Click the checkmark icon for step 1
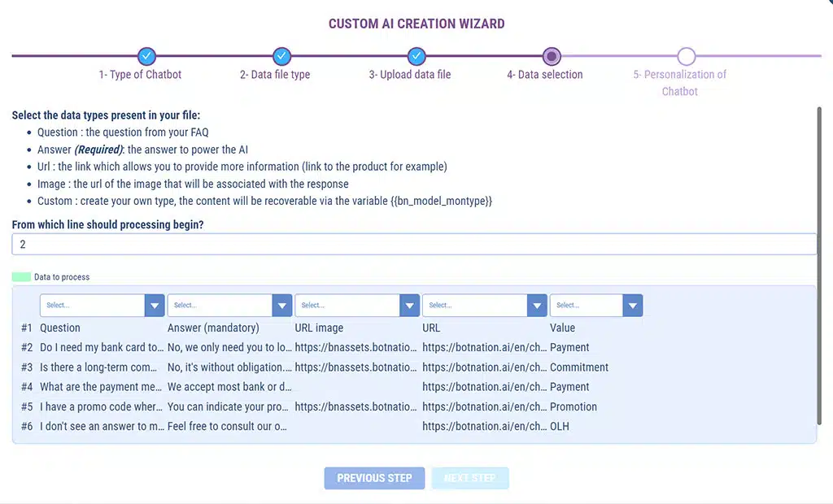The width and height of the screenshot is (833, 504). (146, 56)
